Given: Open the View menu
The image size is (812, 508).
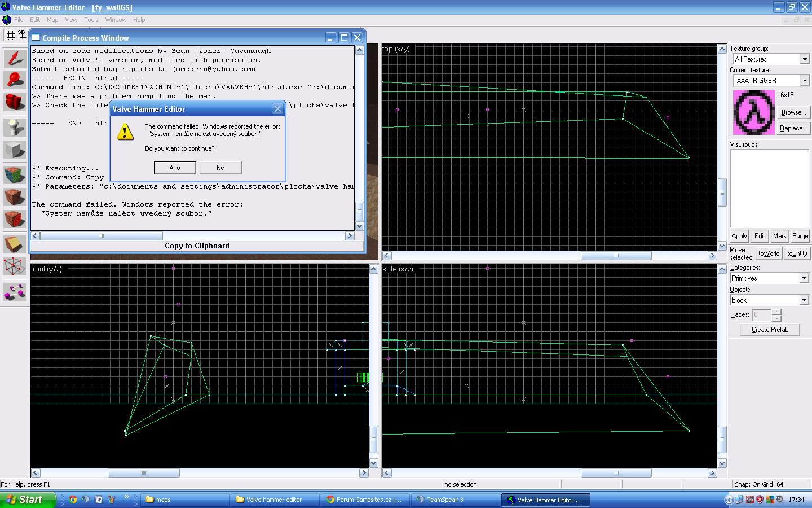Looking at the screenshot, I should point(71,20).
